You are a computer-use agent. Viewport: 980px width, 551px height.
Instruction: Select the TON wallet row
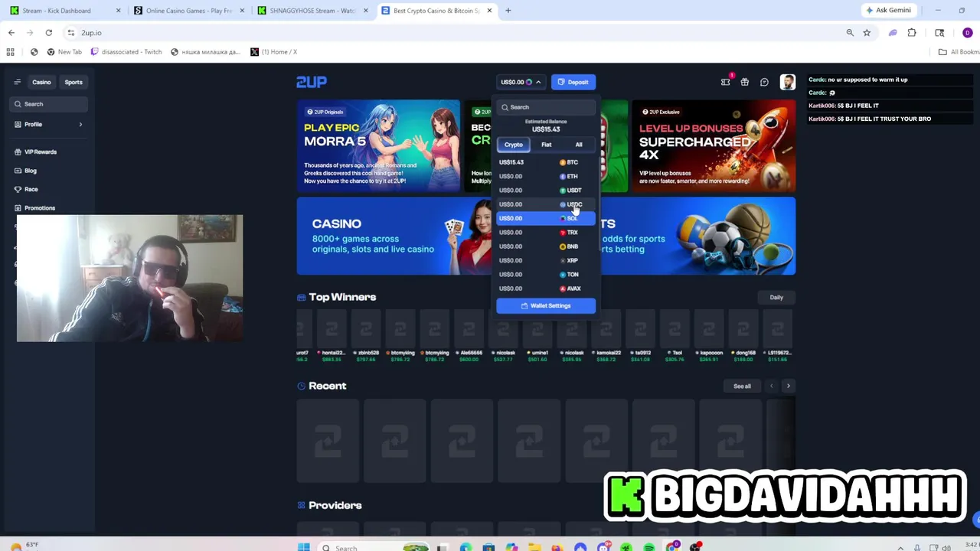(x=546, y=275)
